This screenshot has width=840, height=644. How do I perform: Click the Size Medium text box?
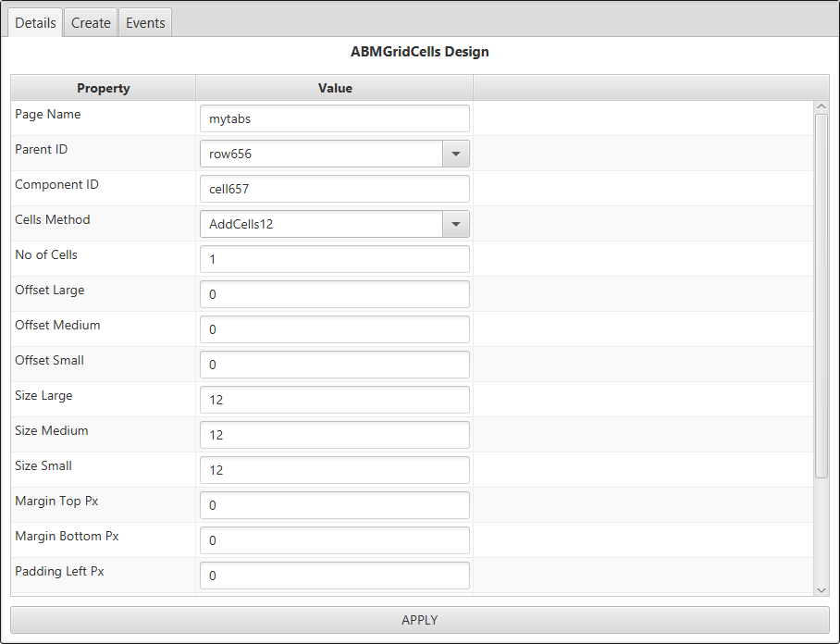(x=334, y=435)
